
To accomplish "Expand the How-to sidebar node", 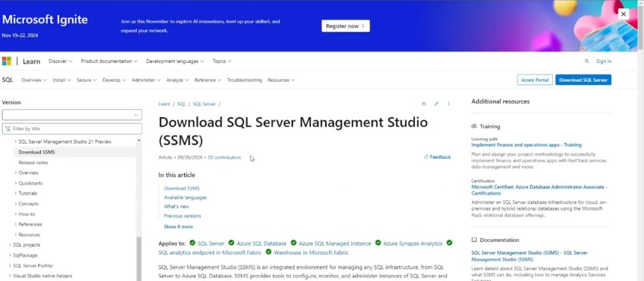I will [x=25, y=214].
